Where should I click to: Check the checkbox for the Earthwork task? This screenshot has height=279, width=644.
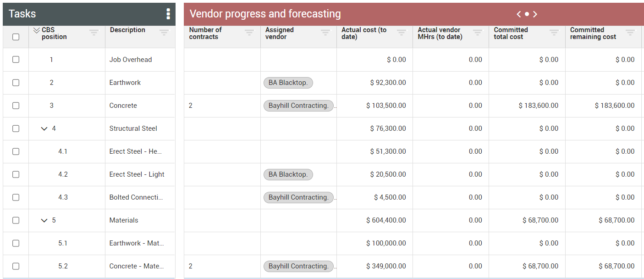point(16,83)
